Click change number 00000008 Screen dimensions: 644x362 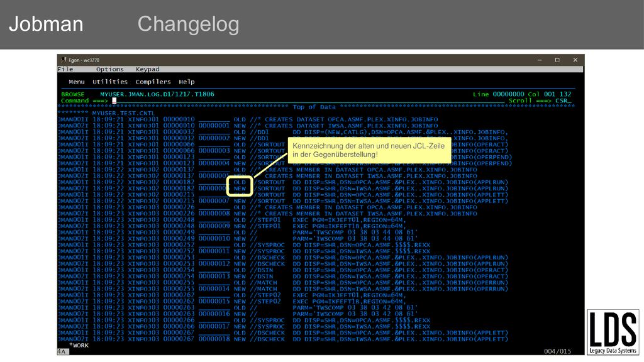pyautogui.click(x=214, y=214)
